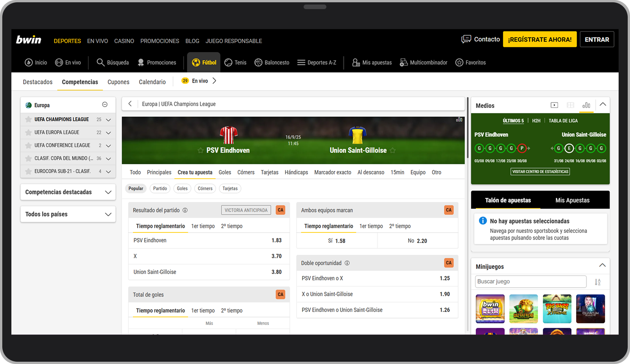Screen dimensions: 630x364
Task: Expand Eurocopa Sub-21 Clasif. chevron
Action: pos(109,172)
